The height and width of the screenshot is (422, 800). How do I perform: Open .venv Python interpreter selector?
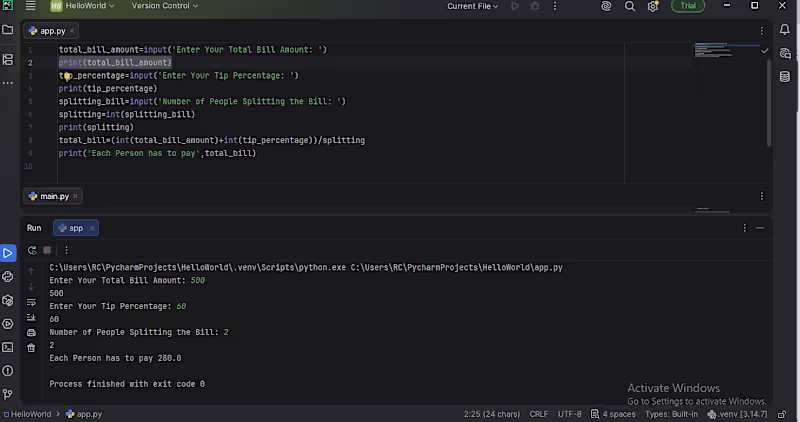737,414
